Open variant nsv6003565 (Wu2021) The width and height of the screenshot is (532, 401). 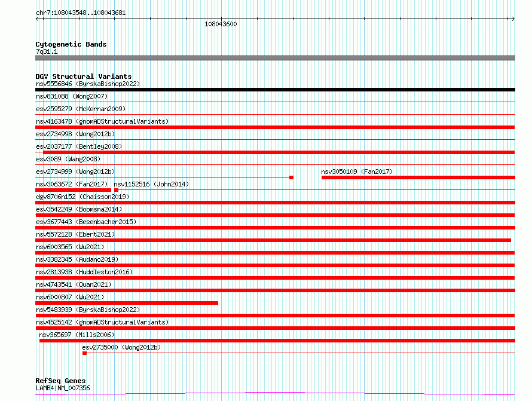coord(70,247)
